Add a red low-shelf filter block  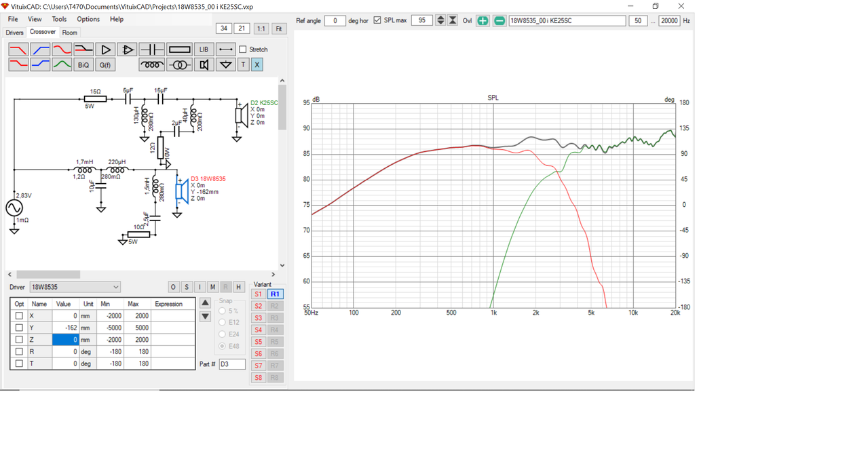(18, 64)
